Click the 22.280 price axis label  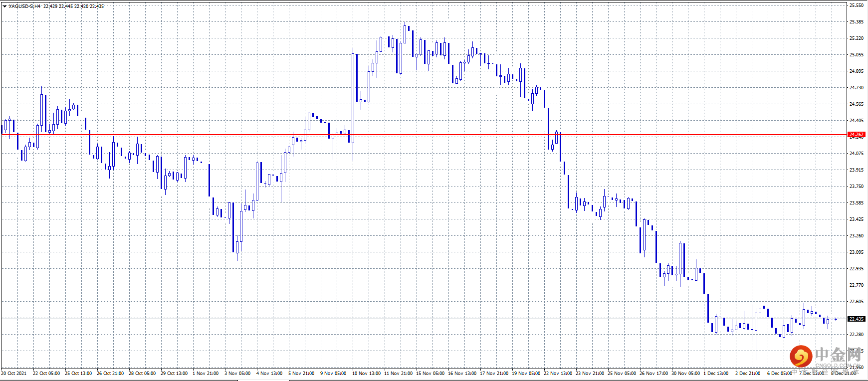click(857, 335)
